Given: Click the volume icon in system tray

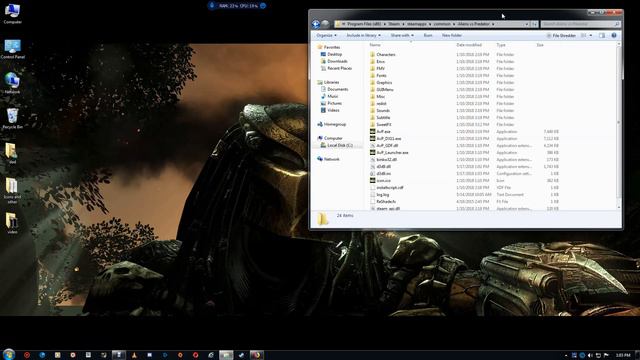Looking at the screenshot, I should click(590, 356).
